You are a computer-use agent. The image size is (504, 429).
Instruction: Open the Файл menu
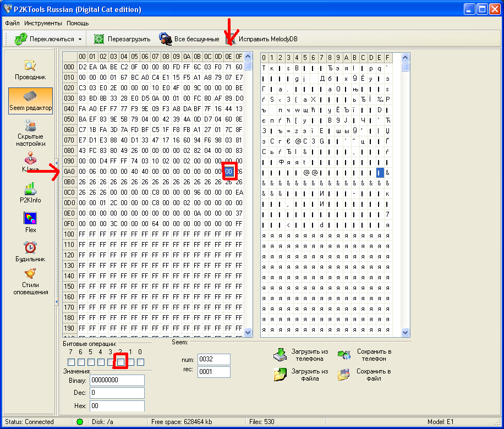(x=12, y=23)
